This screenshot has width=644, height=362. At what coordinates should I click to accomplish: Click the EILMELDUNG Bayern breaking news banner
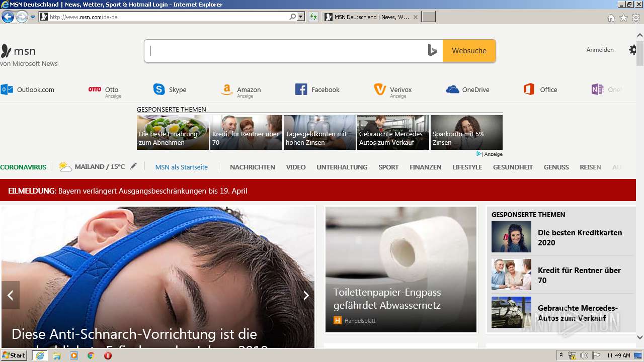coord(318,191)
